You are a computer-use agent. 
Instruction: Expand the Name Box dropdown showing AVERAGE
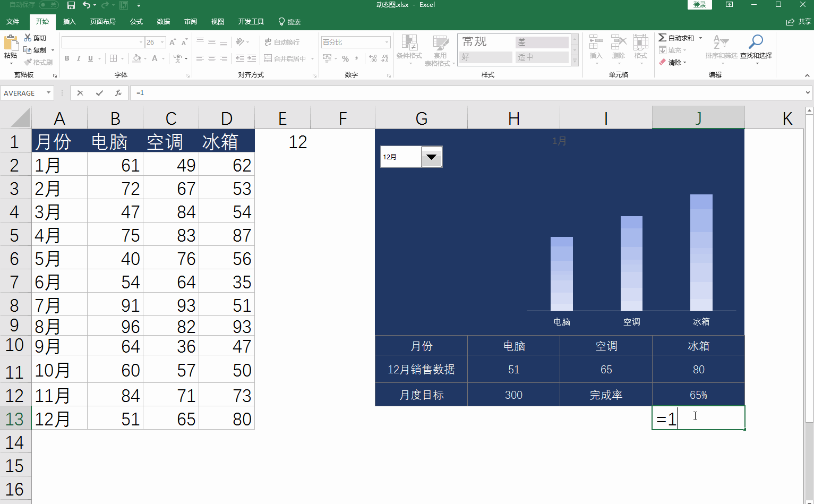[49, 93]
